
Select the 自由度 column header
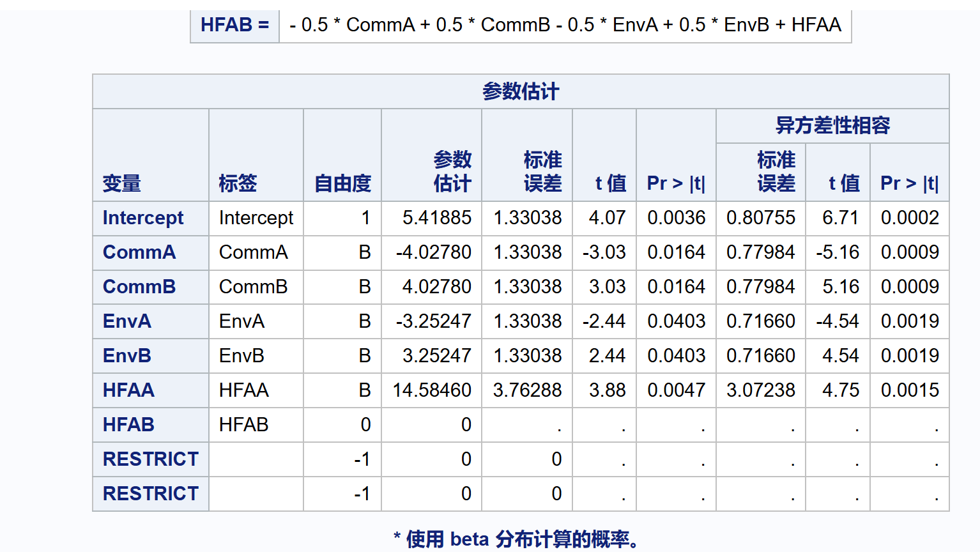pyautogui.click(x=342, y=183)
